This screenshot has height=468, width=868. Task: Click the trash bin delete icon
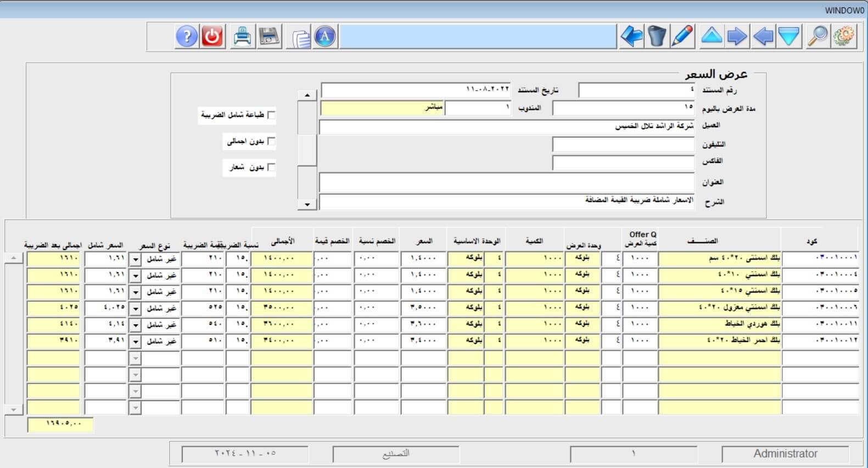[657, 37]
